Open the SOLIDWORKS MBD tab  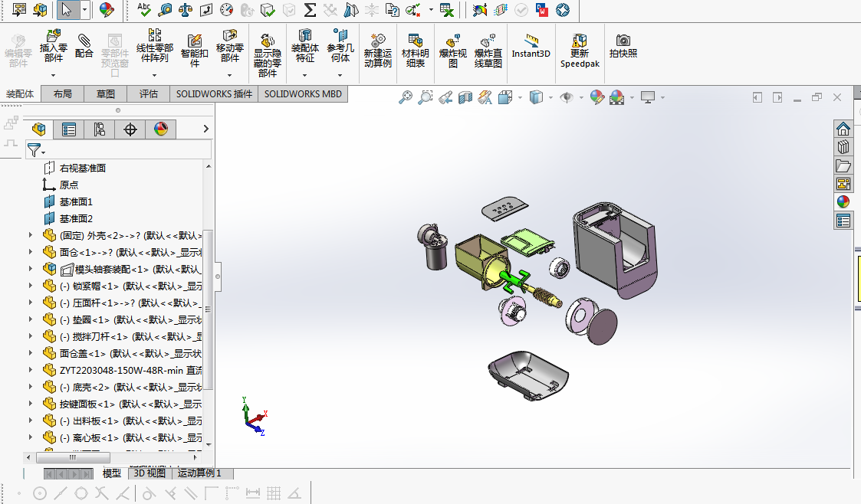click(x=303, y=93)
